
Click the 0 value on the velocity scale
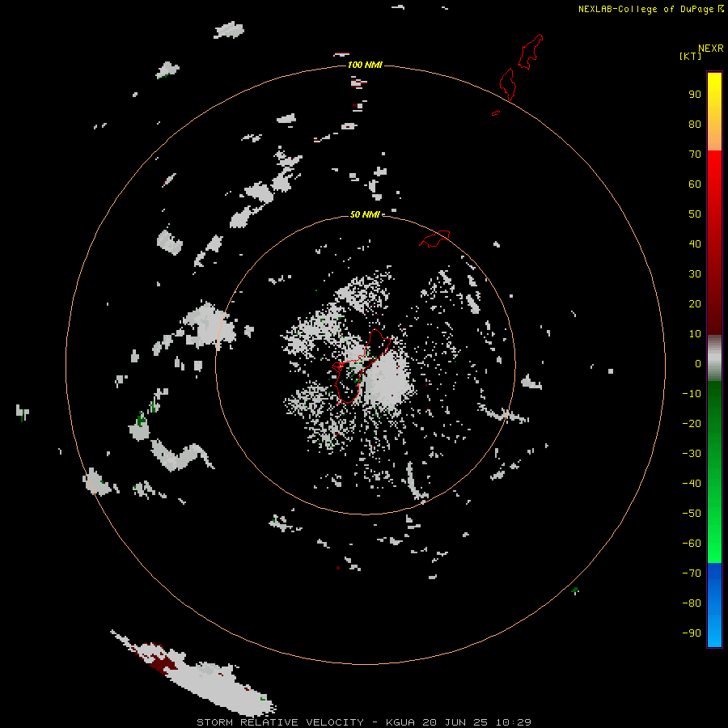(x=698, y=363)
